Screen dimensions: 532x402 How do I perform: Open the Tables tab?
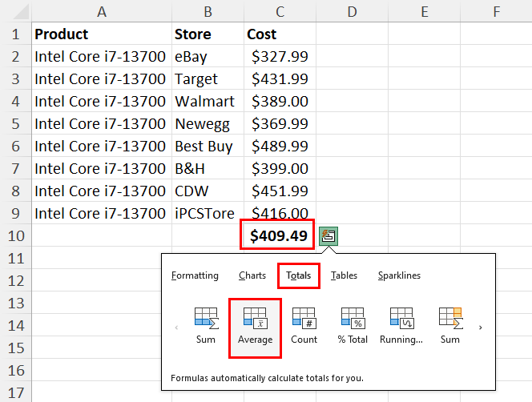click(x=344, y=275)
